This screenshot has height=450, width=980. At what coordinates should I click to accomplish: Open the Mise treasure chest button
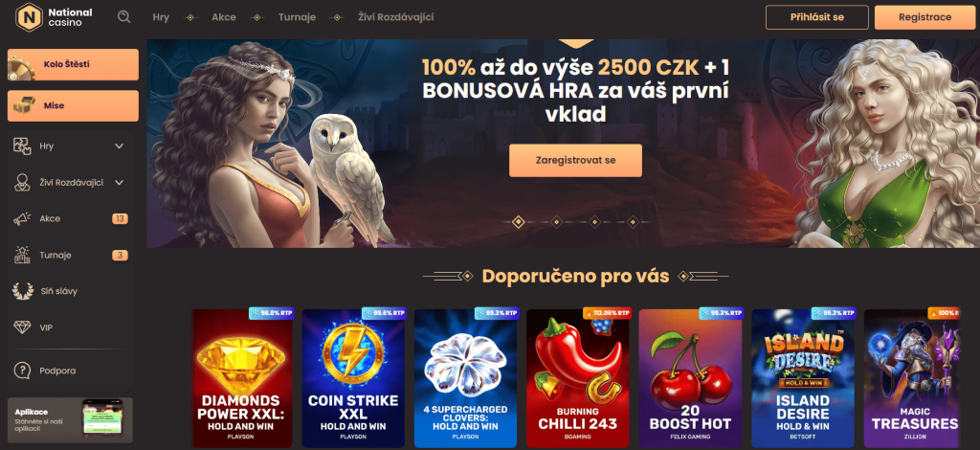coord(73,105)
